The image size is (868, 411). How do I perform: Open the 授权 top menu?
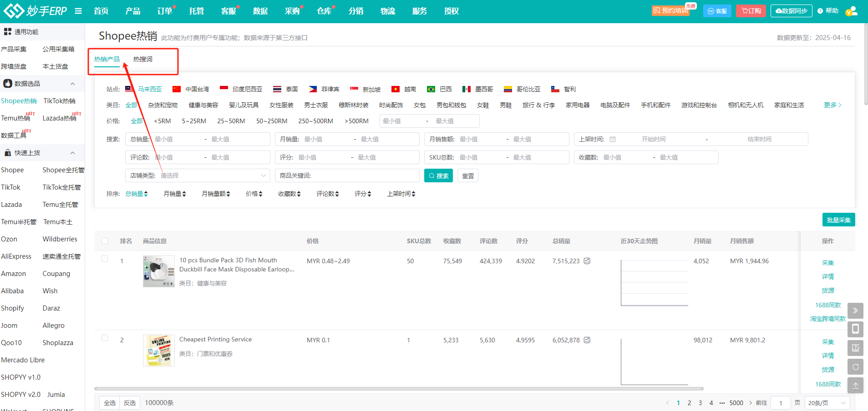point(452,11)
